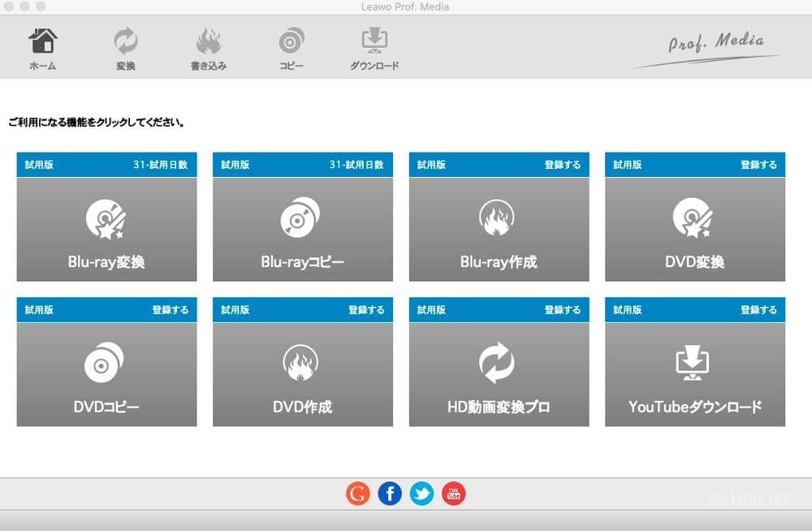Open the DVD変換 module
The height and width of the screenshot is (531, 812).
tap(694, 227)
